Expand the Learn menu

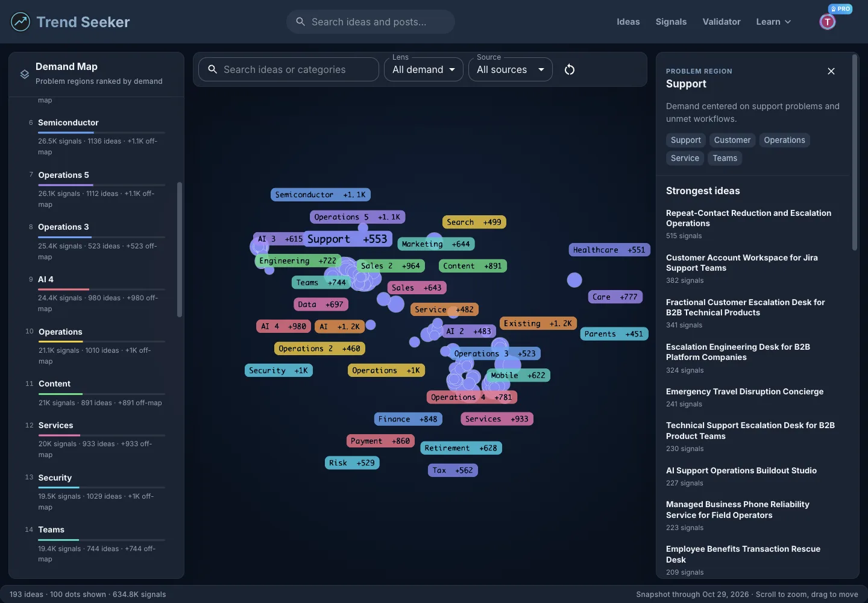773,22
